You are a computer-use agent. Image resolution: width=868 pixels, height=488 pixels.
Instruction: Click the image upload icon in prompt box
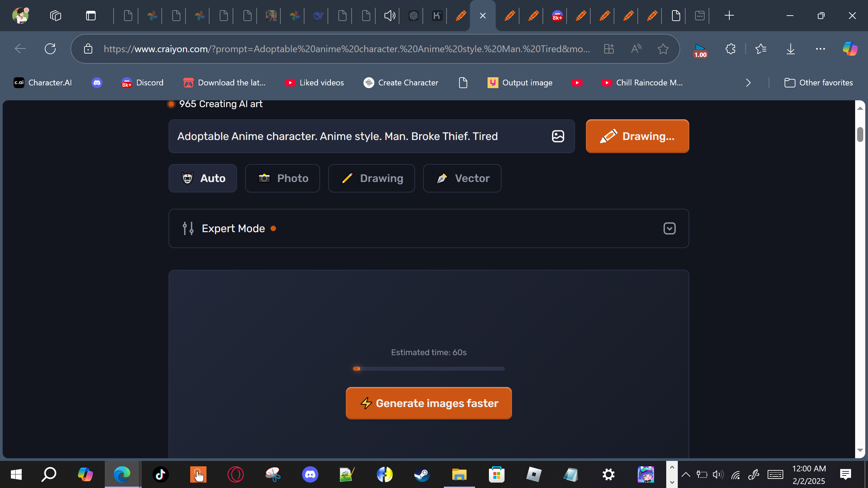pos(558,136)
